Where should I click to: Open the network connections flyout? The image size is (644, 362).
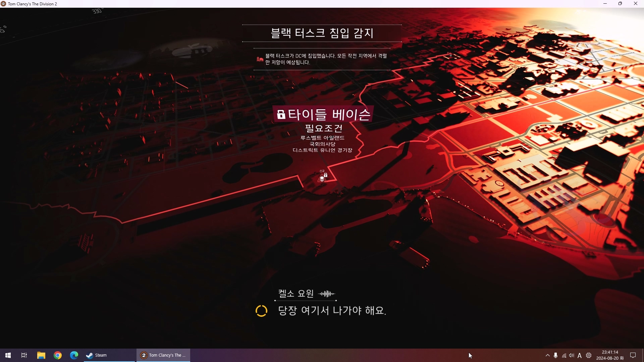564,355
